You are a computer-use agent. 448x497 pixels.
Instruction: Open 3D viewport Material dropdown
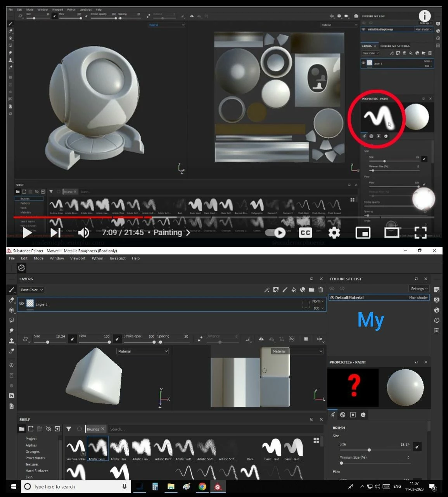(x=142, y=351)
